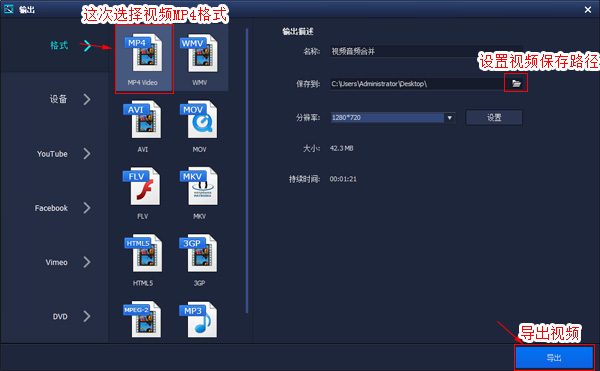This screenshot has height=371, width=600.
Task: Pick the HTML5 video format
Action: coord(143,260)
